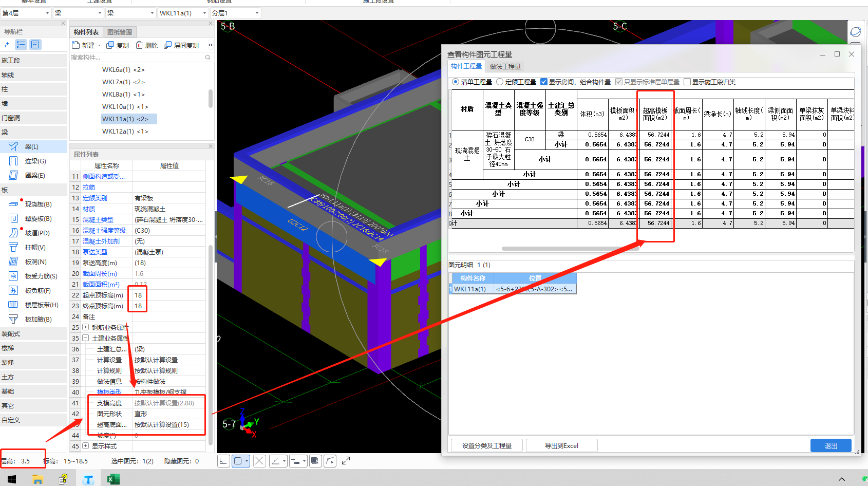
Task: Click the sparkle add icon in navigation bar
Action: [x=7, y=45]
